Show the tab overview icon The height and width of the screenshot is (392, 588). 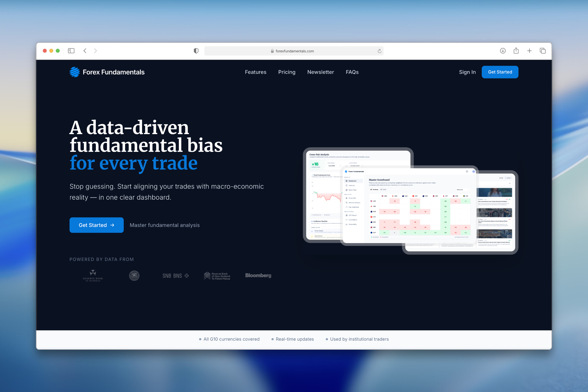click(543, 51)
